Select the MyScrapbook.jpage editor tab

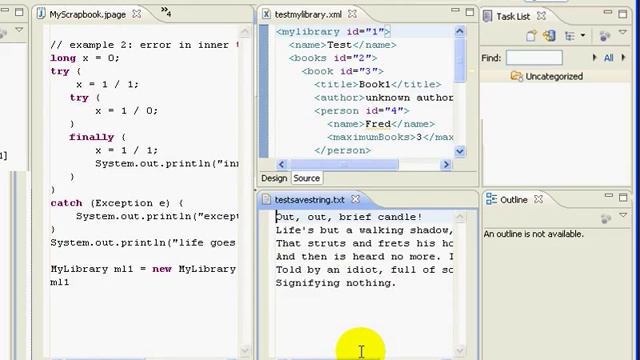point(87,14)
